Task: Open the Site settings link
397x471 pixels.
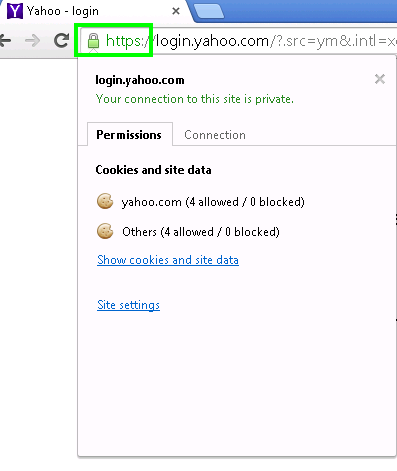Action: coord(128,305)
